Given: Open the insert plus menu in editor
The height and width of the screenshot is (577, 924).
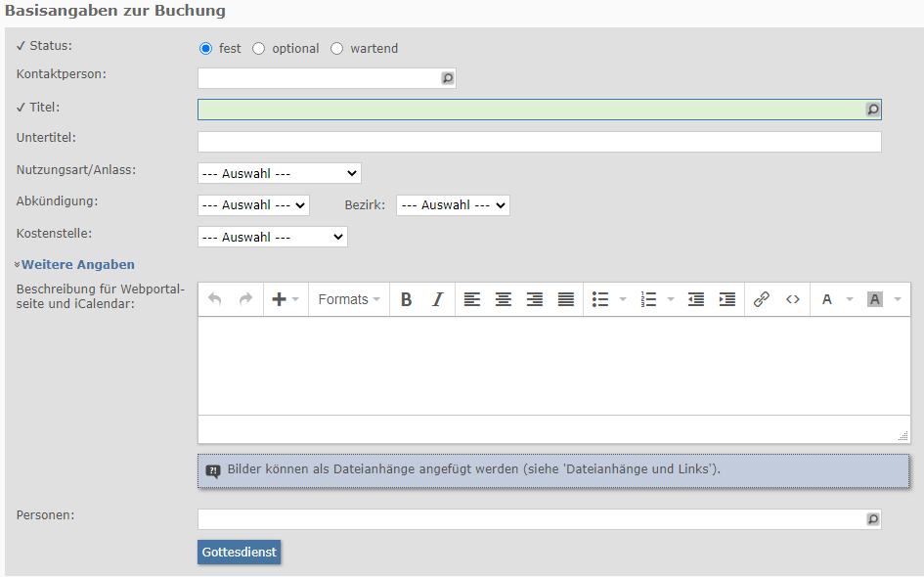Looking at the screenshot, I should click(x=285, y=299).
